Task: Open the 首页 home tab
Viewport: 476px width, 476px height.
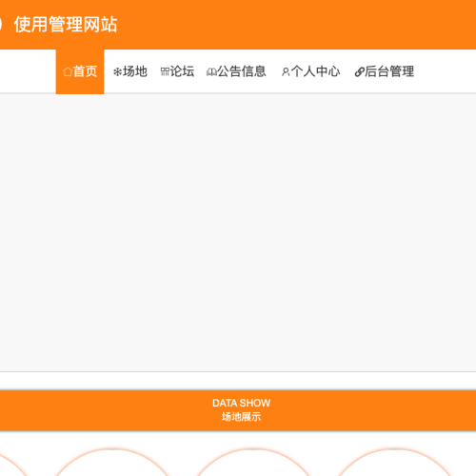Action: pyautogui.click(x=80, y=71)
